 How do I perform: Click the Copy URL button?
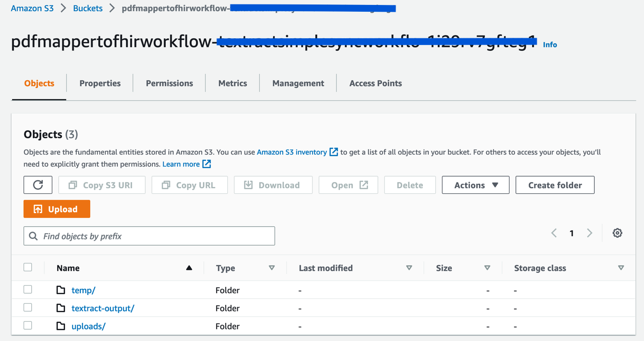coord(190,185)
